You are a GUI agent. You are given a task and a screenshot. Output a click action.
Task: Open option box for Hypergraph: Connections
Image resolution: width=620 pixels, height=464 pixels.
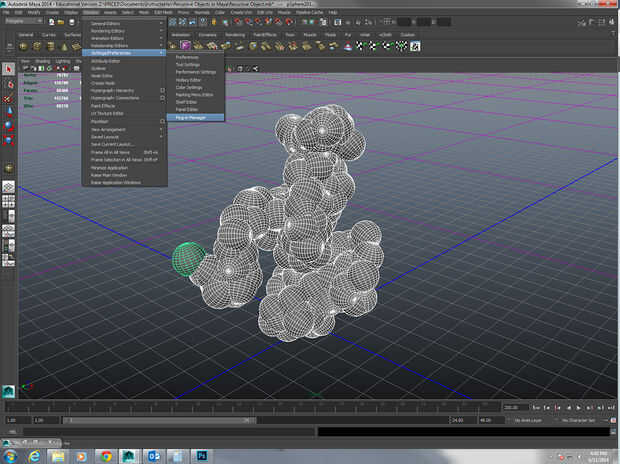tap(162, 97)
